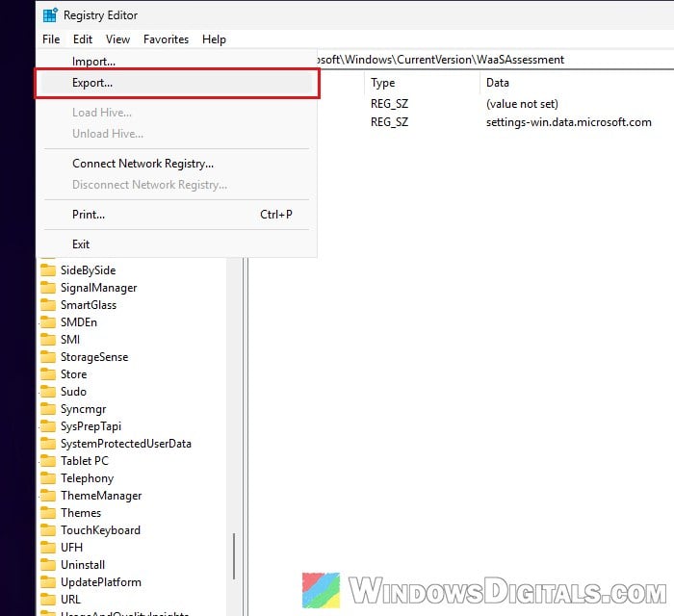The height and width of the screenshot is (616, 674).
Task: Click the folder icon beside URL
Action: tap(48, 600)
